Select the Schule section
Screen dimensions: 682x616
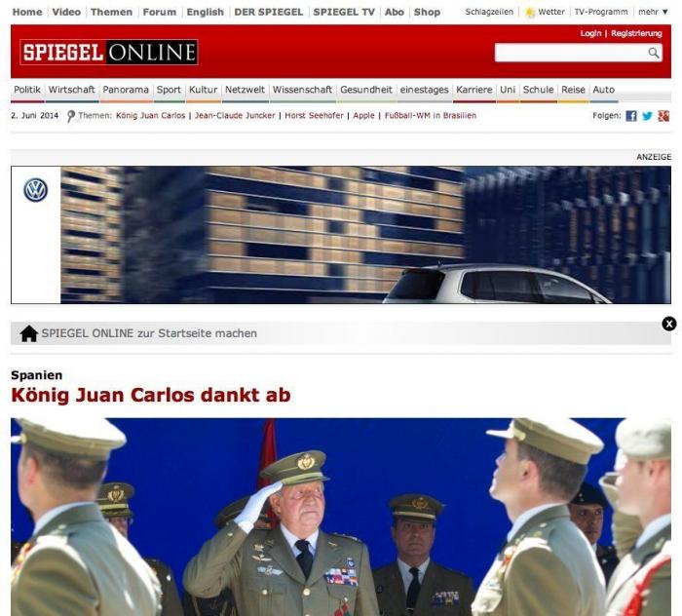pyautogui.click(x=538, y=90)
